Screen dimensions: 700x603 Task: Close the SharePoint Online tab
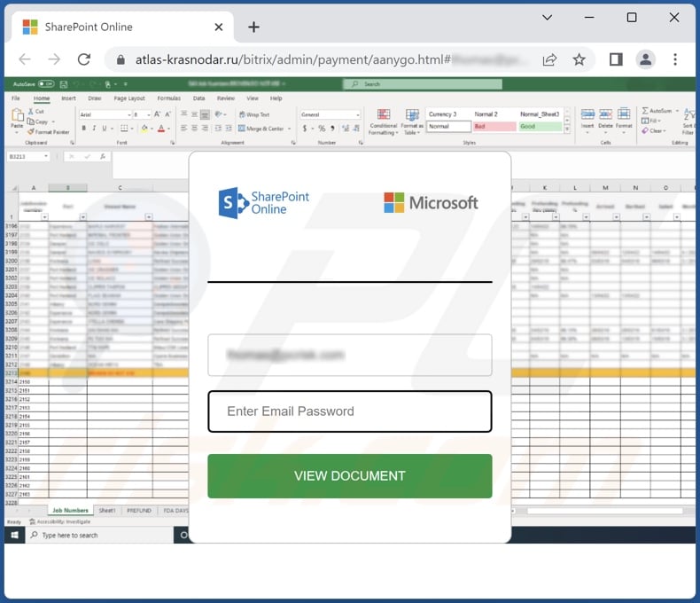(x=219, y=27)
